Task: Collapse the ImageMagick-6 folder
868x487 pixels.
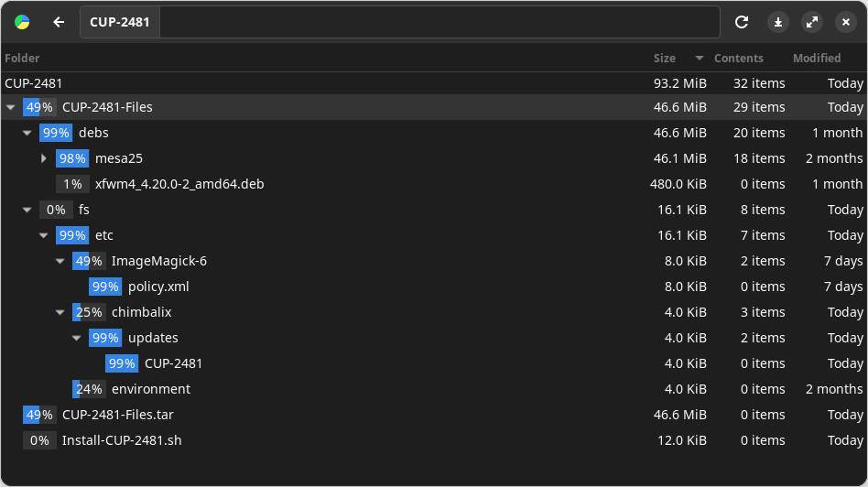Action: pos(60,261)
